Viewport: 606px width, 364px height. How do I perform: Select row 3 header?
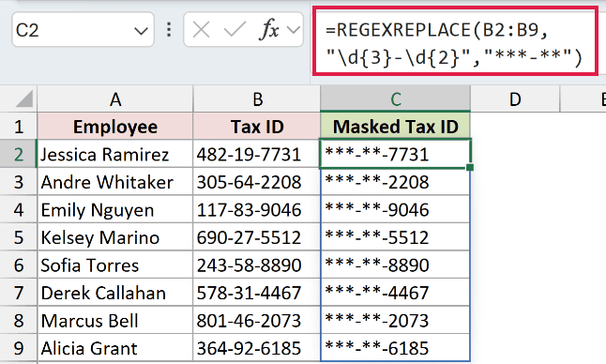pyautogui.click(x=19, y=182)
